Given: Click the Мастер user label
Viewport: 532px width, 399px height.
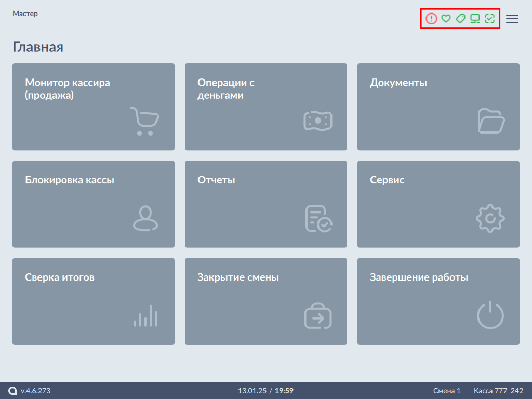Looking at the screenshot, I should pos(25,14).
